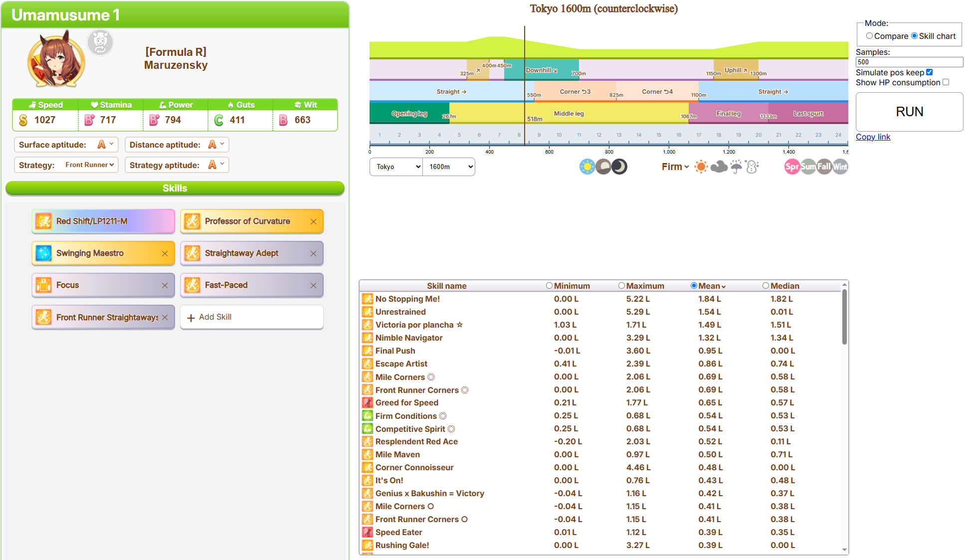Click the Focus skill icon
The height and width of the screenshot is (560, 965).
click(x=44, y=285)
